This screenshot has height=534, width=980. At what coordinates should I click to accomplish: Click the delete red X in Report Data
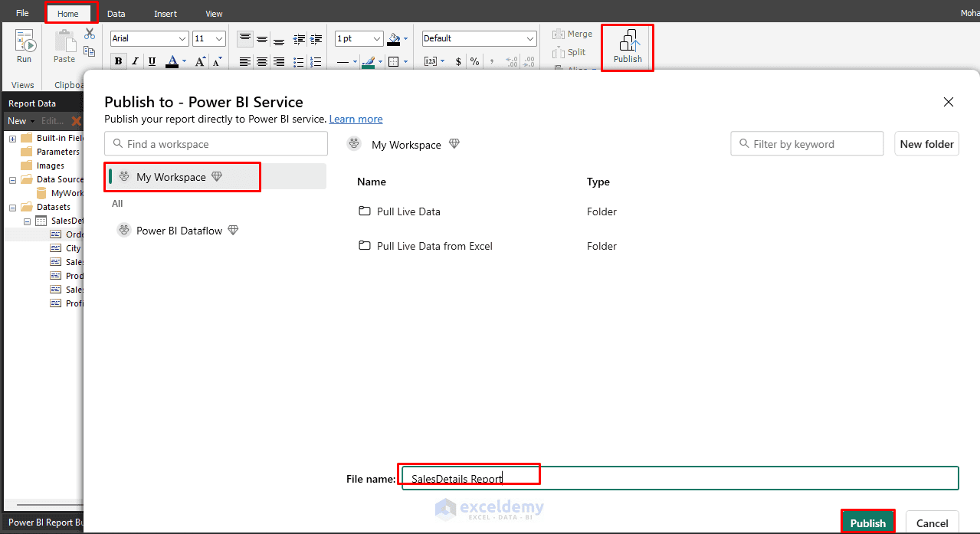[76, 121]
